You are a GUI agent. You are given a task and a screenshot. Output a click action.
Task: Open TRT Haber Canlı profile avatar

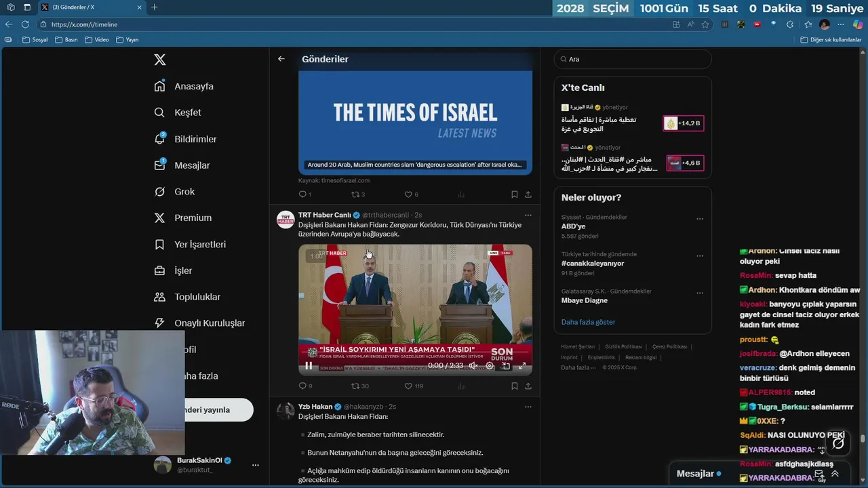(285, 219)
